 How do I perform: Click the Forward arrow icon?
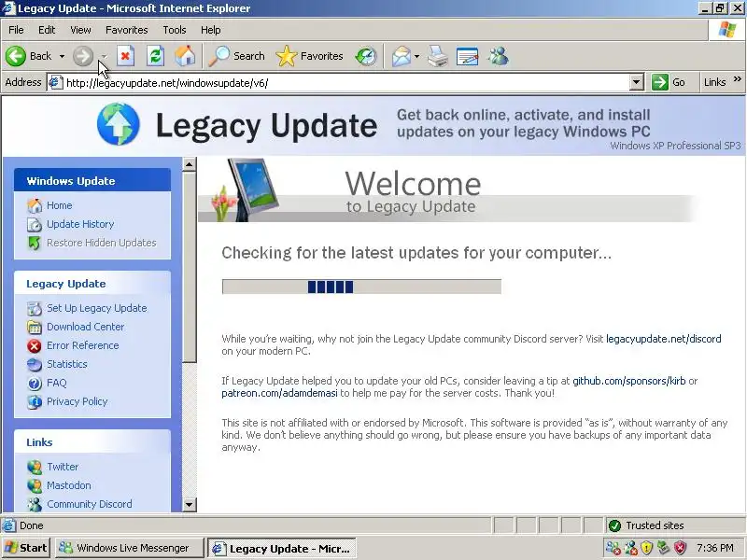[x=83, y=56]
